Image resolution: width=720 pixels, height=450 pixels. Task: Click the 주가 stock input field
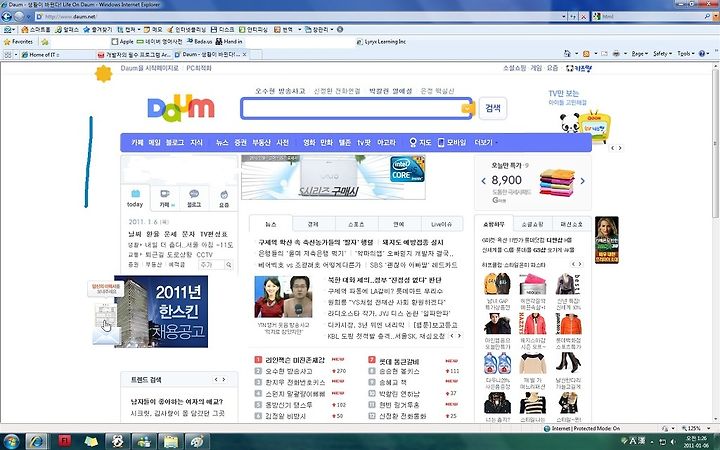[212, 265]
